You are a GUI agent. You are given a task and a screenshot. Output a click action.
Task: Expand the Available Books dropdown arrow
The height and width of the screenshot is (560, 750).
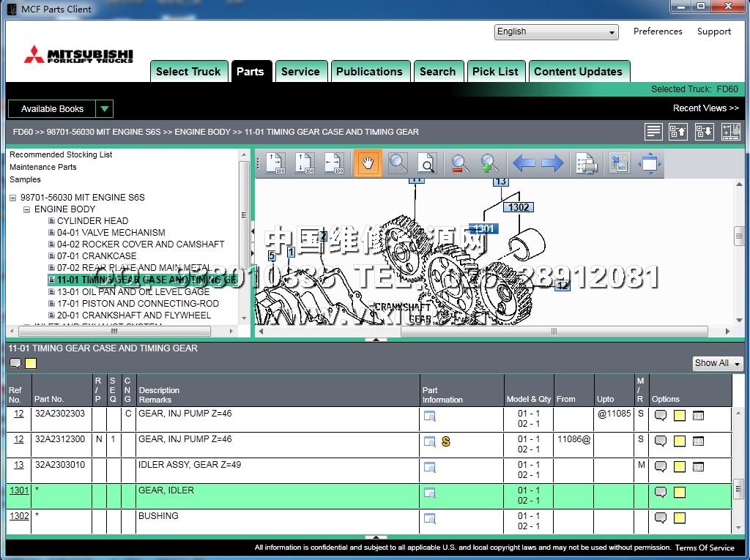tap(104, 109)
